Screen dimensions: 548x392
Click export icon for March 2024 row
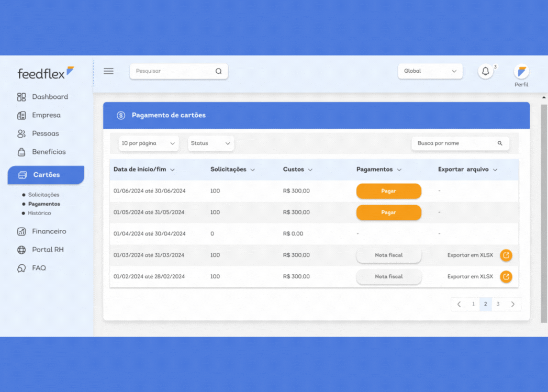coord(506,255)
